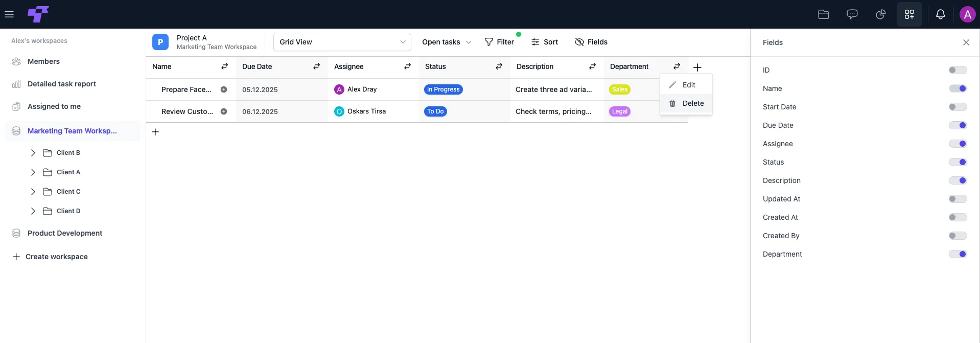980x343 pixels.
Task: Click plus badge on Prepare Face... row
Action: (x=224, y=89)
